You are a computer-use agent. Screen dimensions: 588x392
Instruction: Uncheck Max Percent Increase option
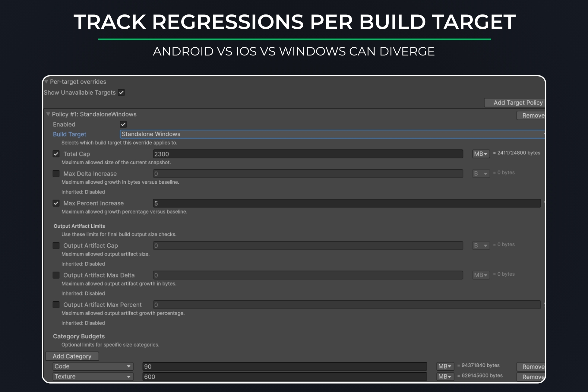tap(56, 203)
